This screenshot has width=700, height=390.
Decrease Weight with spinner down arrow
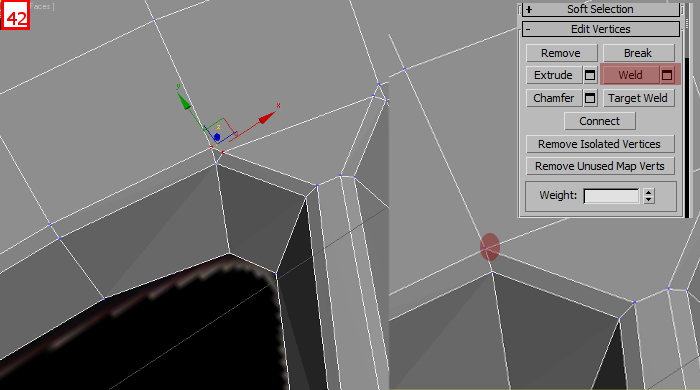click(x=649, y=199)
